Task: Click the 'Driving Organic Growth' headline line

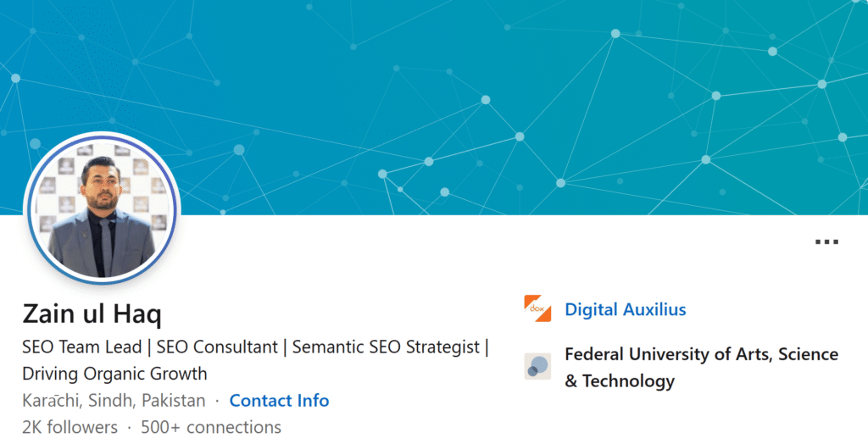Action: [x=114, y=374]
